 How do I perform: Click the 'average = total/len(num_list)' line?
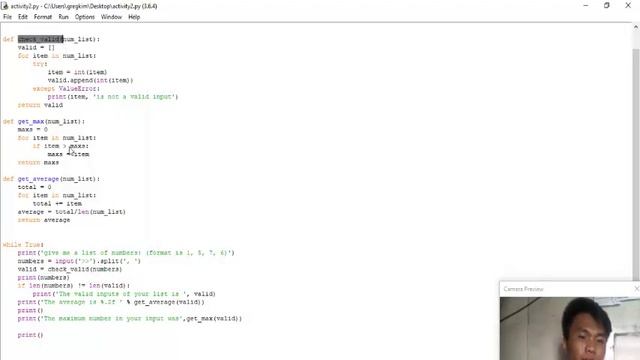71,212
